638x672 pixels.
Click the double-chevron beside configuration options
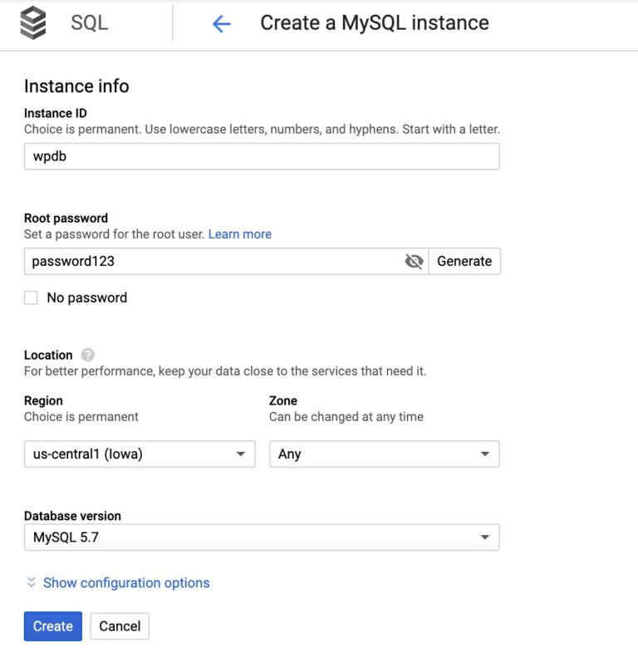(32, 583)
